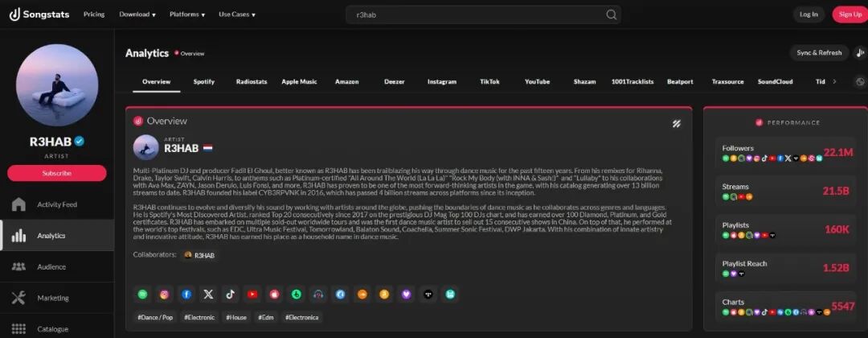
Task: Click the #Edm genre tag
Action: (x=266, y=318)
